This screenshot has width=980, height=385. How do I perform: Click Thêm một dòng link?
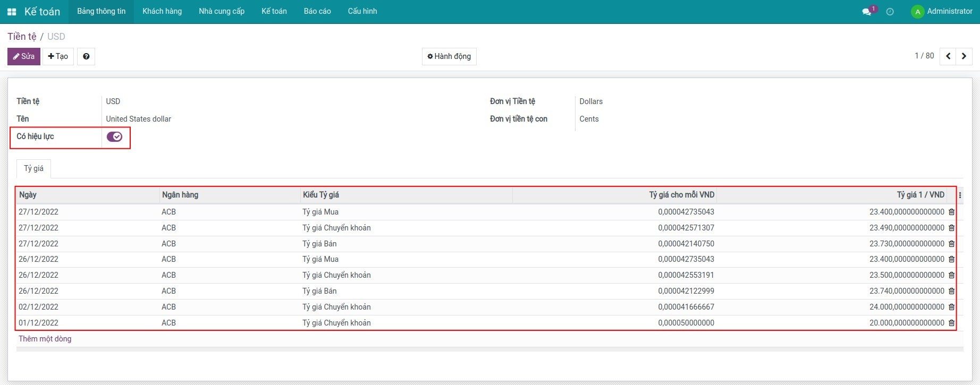point(45,339)
